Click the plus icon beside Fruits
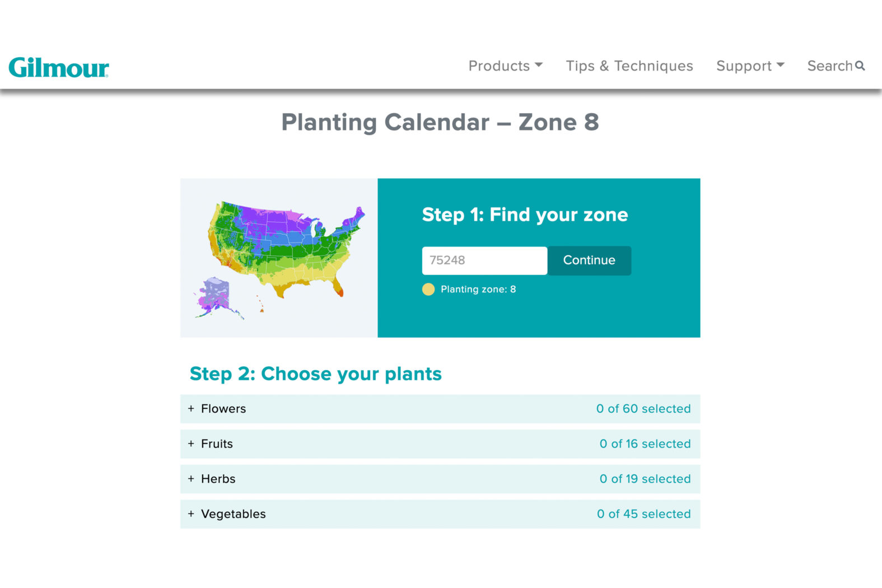The image size is (882, 588). click(x=191, y=444)
